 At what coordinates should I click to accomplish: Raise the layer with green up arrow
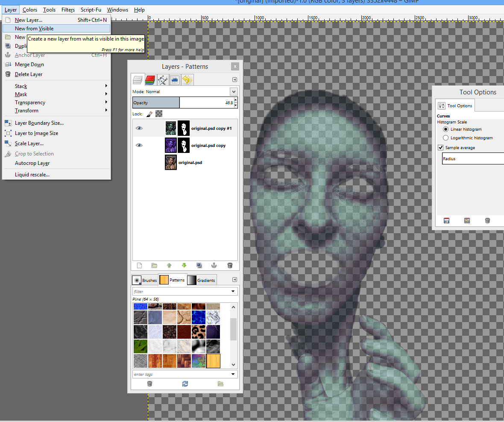click(x=169, y=265)
